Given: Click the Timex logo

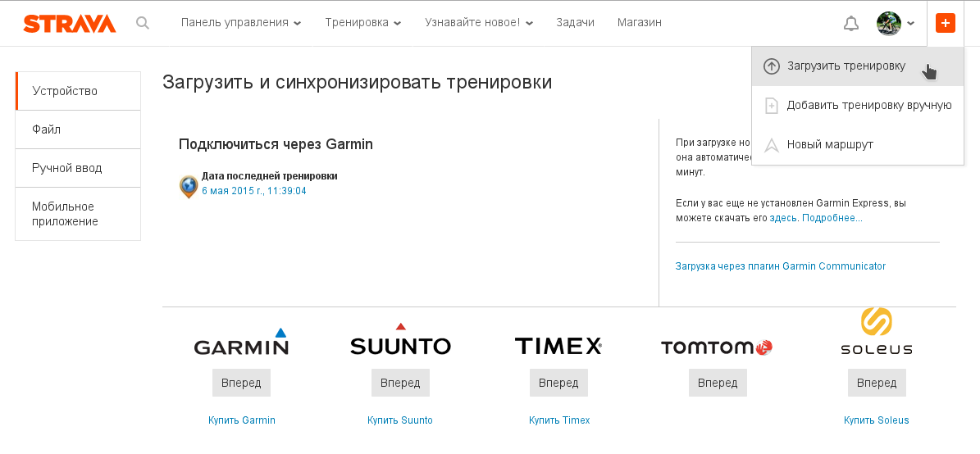Looking at the screenshot, I should point(558,345).
